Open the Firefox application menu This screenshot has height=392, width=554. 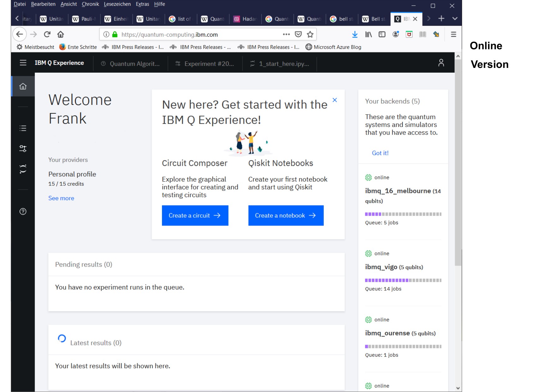pos(453,34)
